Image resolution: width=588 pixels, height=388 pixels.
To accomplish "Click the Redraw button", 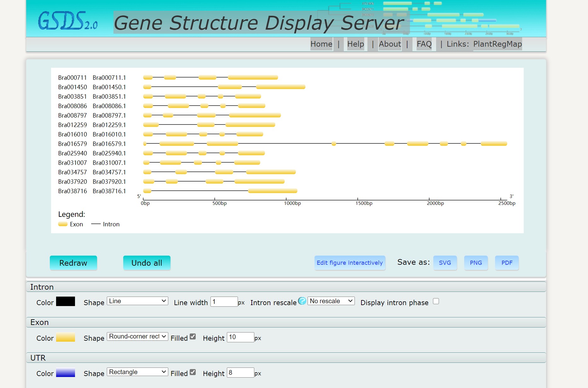I will (x=73, y=263).
